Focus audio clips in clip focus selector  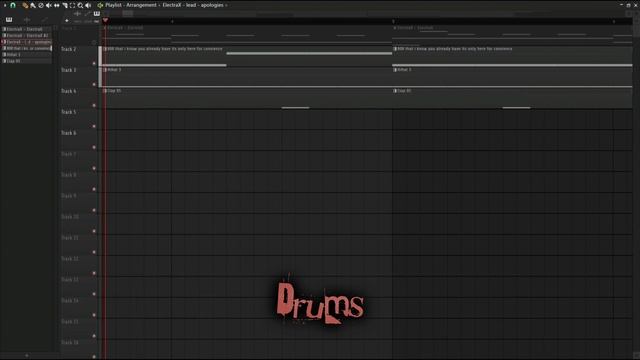pos(77,13)
